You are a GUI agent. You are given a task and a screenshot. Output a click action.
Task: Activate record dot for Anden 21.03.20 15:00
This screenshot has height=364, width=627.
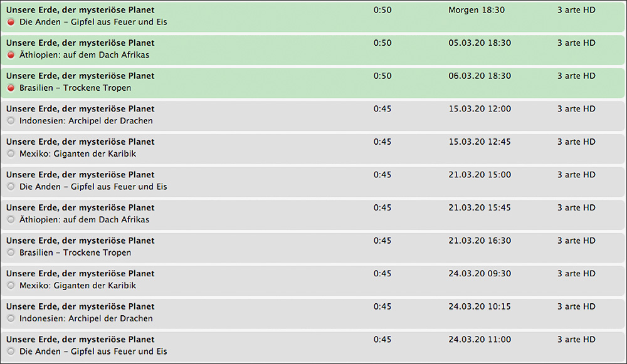(11, 187)
